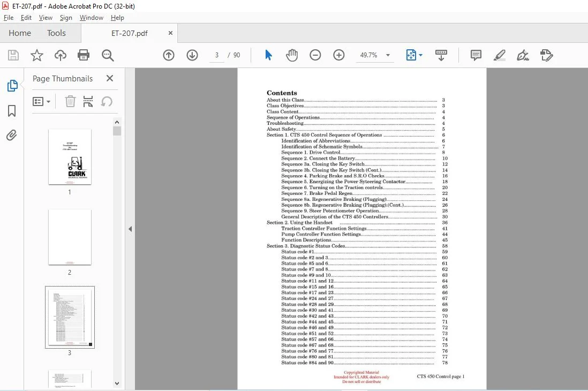The image size is (588, 391).
Task: Switch to the Tools tab
Action: 56,33
